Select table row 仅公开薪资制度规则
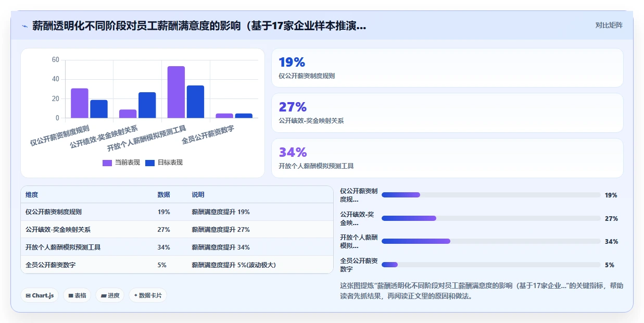This screenshot has height=323, width=644. pos(177,212)
